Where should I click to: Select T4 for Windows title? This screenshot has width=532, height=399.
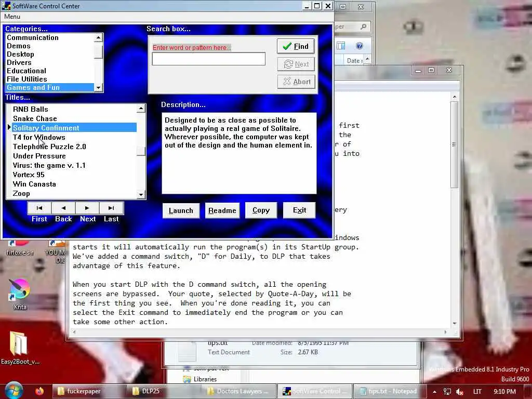point(74,137)
